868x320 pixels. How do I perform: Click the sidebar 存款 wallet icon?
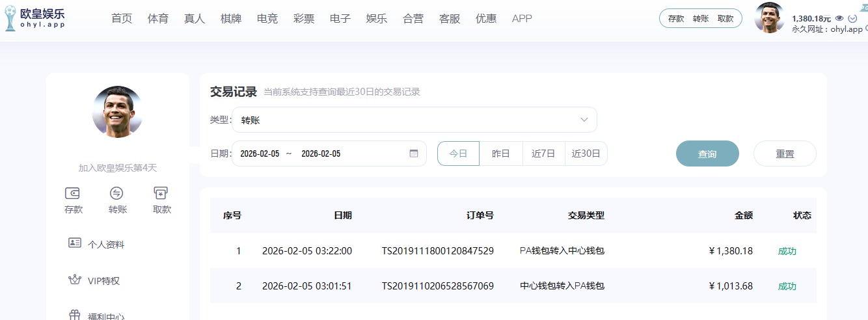(x=73, y=193)
